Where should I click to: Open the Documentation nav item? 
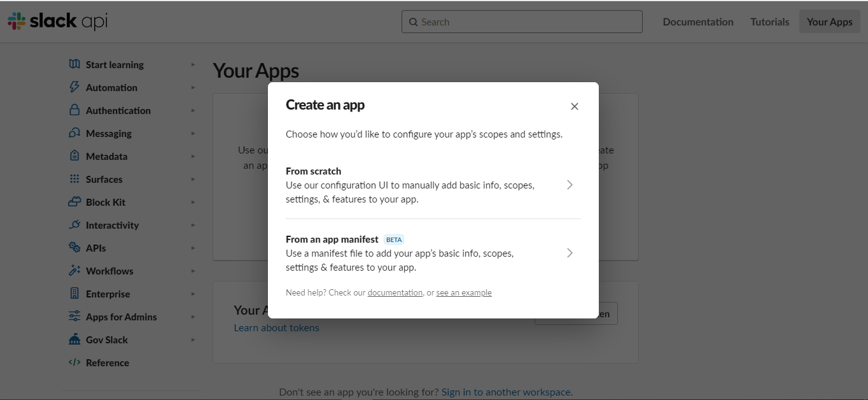698,22
